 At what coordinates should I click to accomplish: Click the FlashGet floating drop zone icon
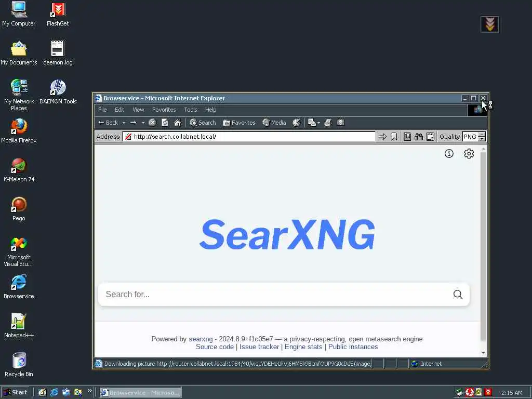(489, 24)
